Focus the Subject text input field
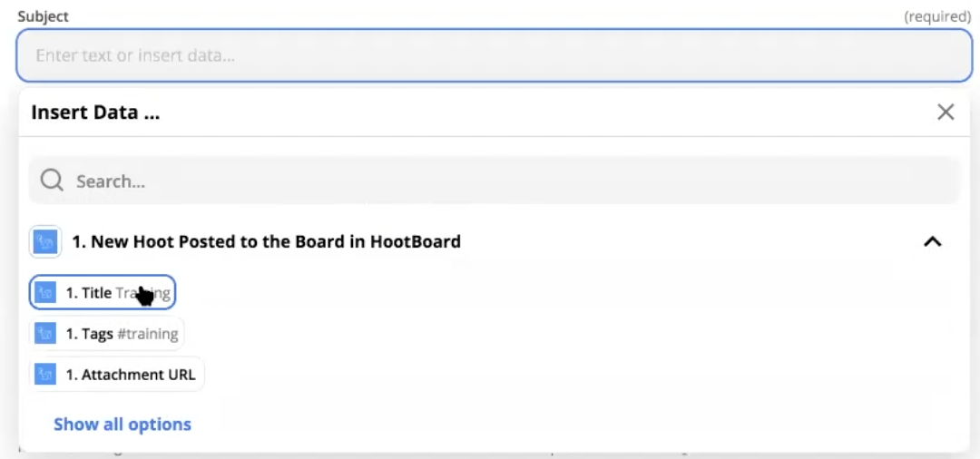This screenshot has width=980, height=459. coord(495,55)
